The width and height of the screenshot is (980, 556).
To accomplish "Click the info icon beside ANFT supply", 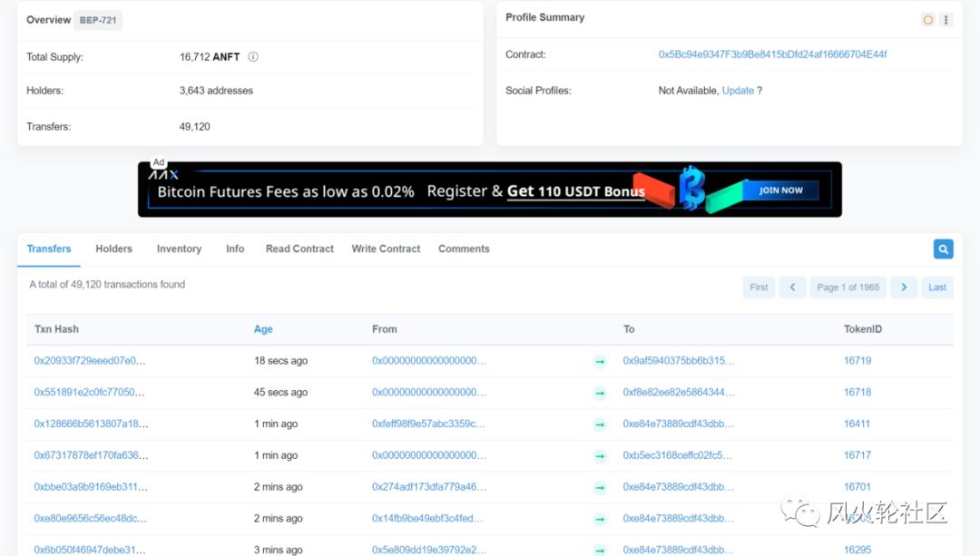I will coord(253,56).
